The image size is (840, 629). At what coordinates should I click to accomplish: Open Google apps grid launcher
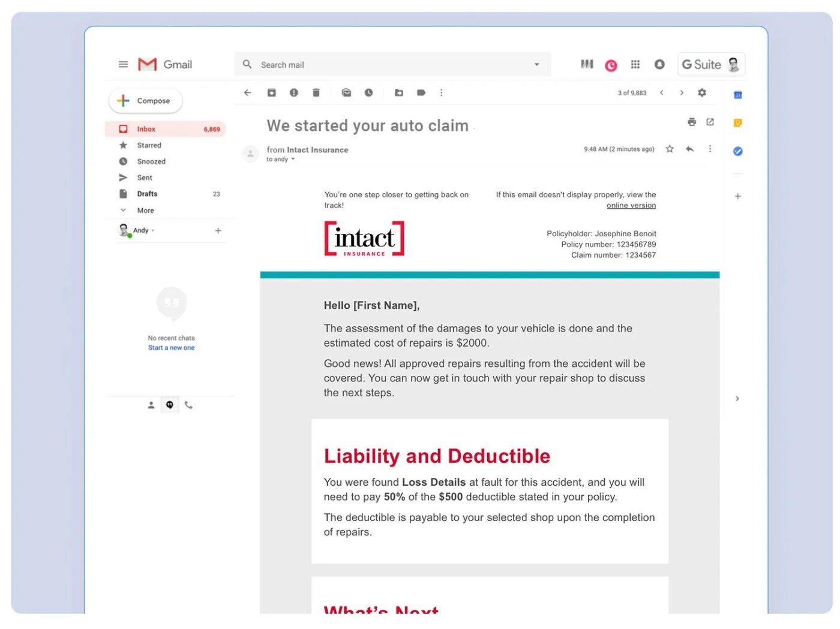click(635, 64)
